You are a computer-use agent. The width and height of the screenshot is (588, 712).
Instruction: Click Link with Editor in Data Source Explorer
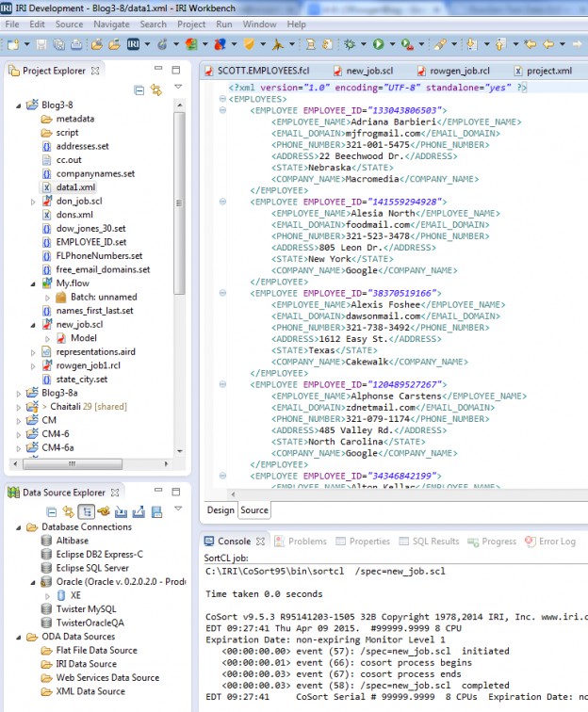(69, 512)
